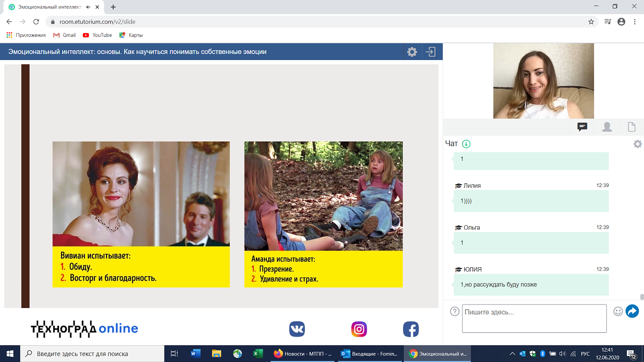Switch to Firefox Новости - МТПП window
644x362 pixels.
304,354
